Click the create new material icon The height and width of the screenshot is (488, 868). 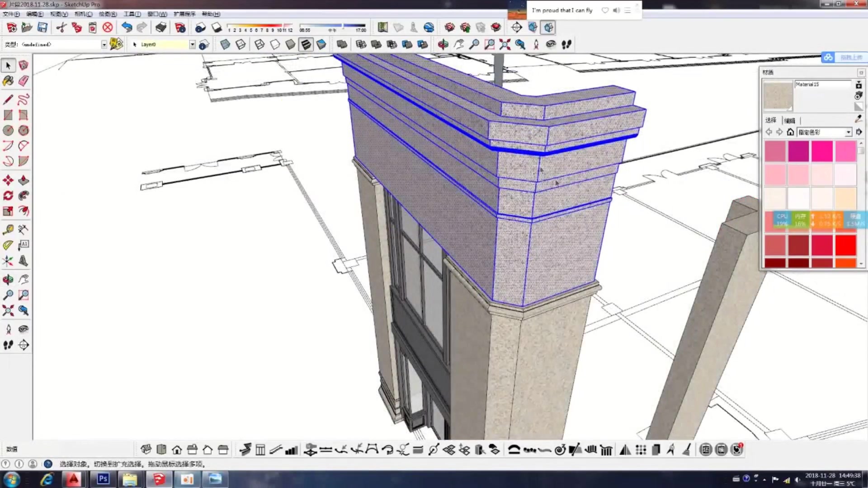click(x=859, y=84)
